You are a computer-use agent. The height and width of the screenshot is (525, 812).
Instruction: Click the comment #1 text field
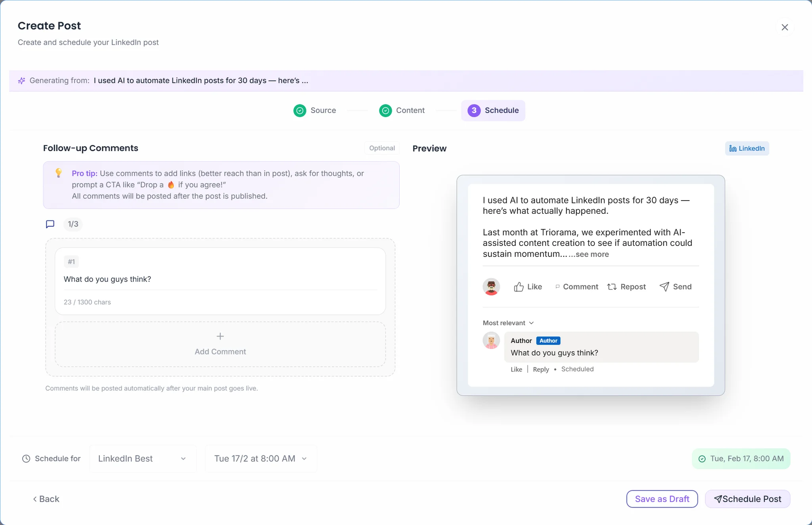pos(220,280)
